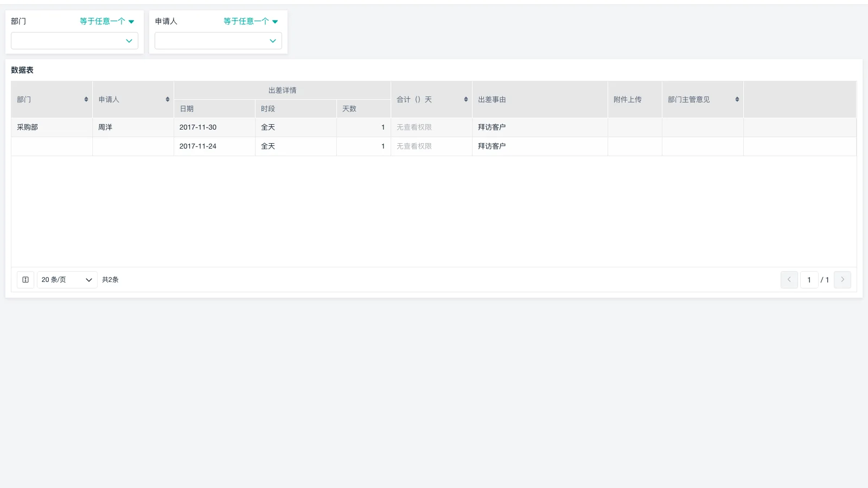
Task: Click the column settings icon in footer
Action: 25,280
